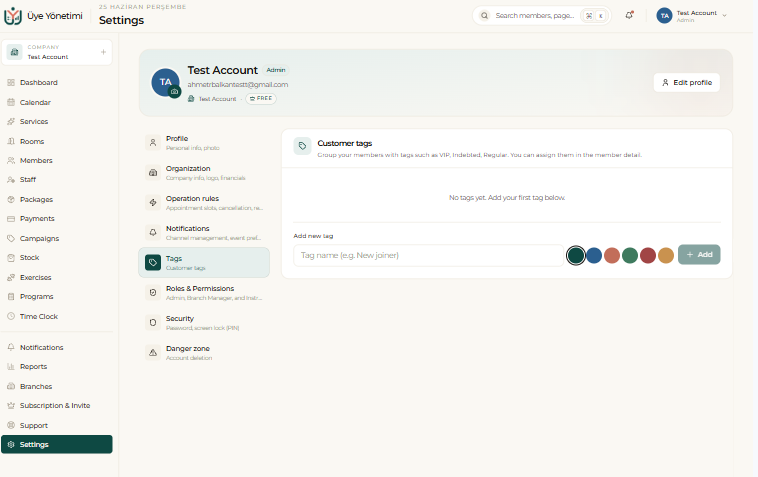Click the Subscription & Invite crown icon

point(11,405)
